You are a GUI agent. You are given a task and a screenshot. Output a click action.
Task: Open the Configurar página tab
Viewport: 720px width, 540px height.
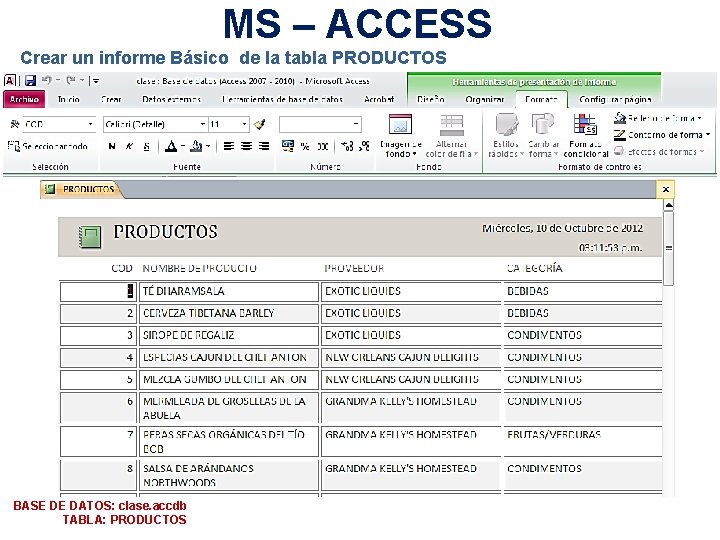[615, 99]
